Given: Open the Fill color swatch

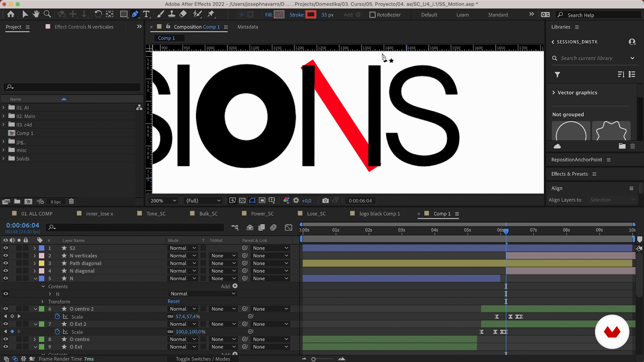Looking at the screenshot, I should click(279, 15).
